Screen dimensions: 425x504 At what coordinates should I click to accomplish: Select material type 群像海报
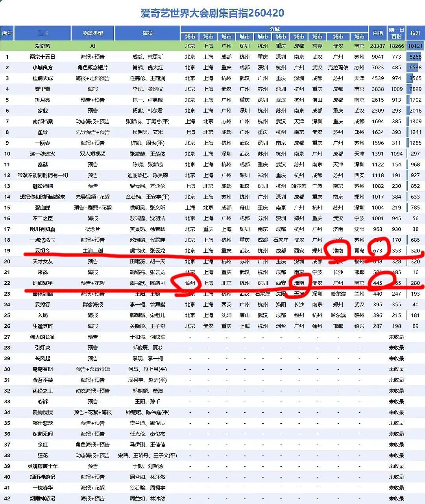pos(93,304)
